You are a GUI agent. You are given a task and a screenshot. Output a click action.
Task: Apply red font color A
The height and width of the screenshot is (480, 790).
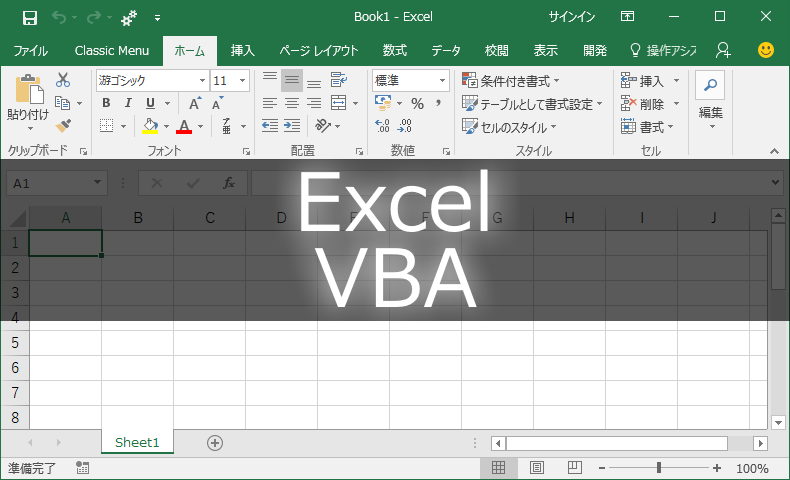(x=184, y=125)
